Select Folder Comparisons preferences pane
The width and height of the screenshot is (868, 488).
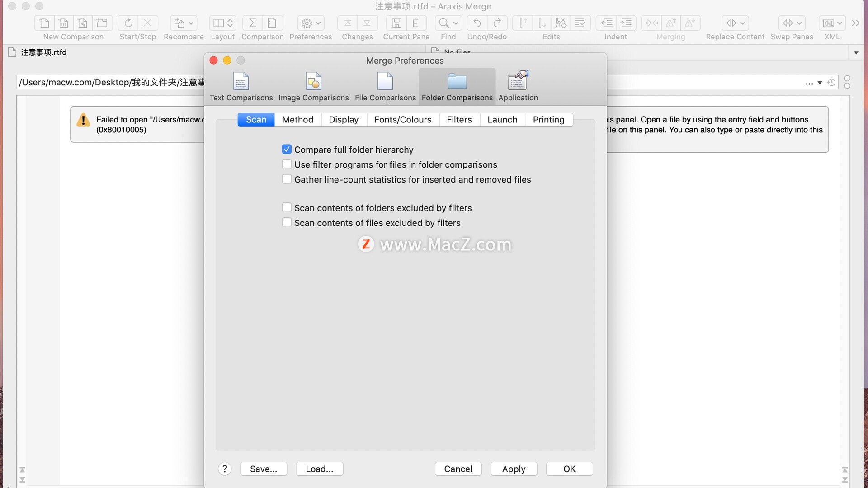click(457, 87)
